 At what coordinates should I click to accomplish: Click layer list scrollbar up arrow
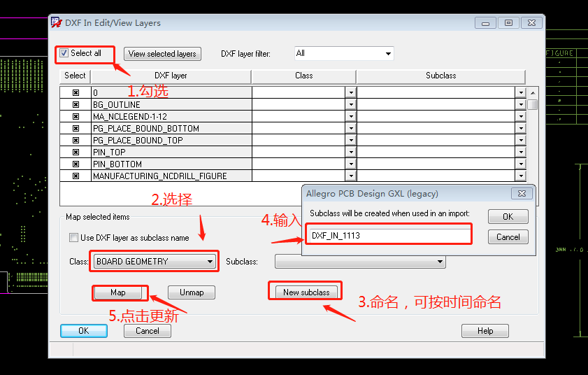point(533,93)
